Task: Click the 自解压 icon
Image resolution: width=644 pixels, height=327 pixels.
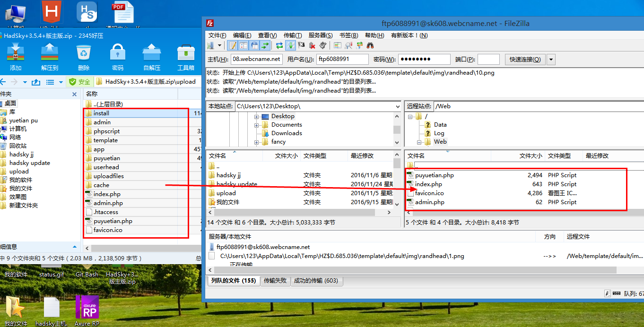Action: (x=152, y=57)
